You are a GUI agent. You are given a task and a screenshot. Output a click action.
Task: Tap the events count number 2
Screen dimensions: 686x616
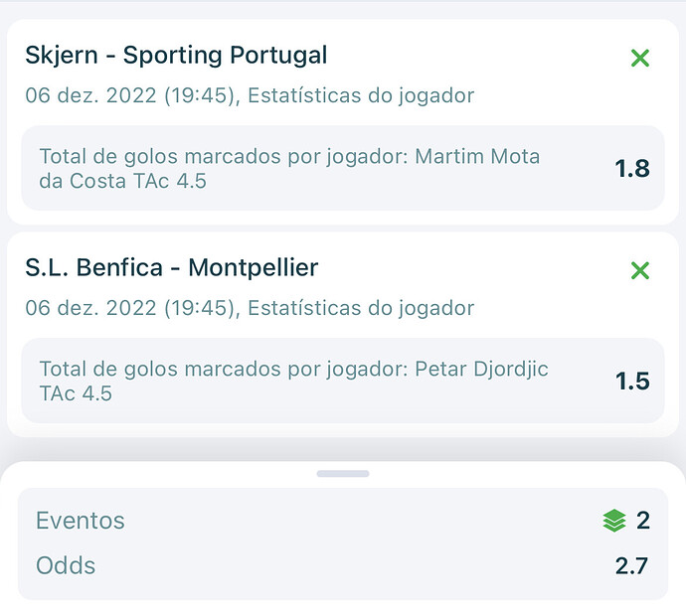coord(642,521)
